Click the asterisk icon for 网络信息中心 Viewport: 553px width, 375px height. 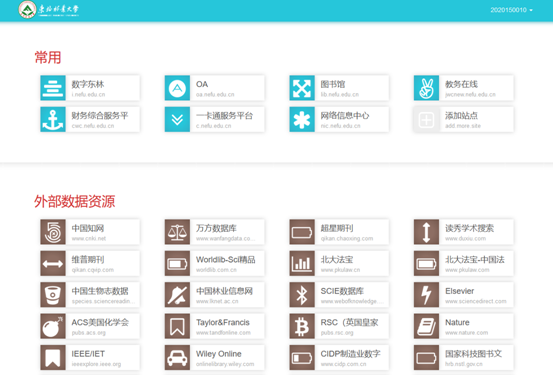click(302, 120)
